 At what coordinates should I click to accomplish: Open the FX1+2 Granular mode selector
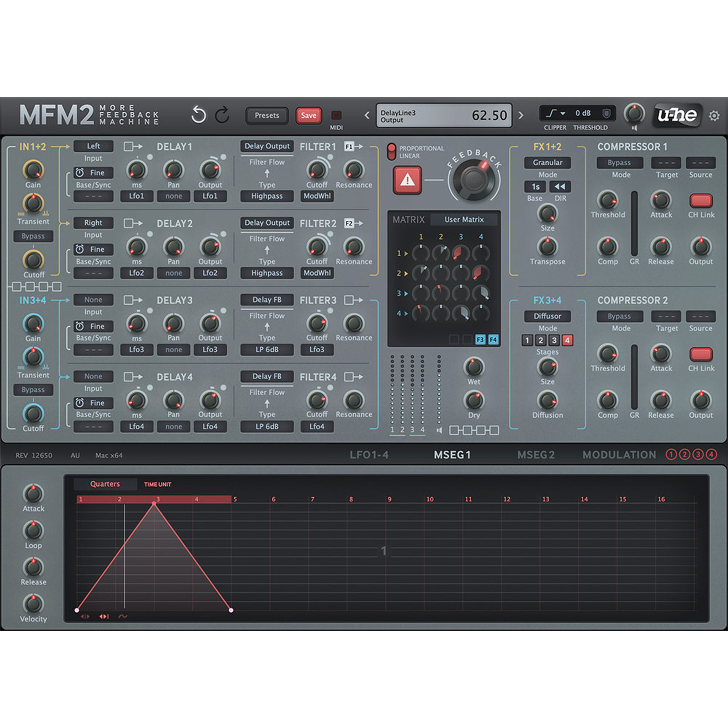tap(547, 162)
